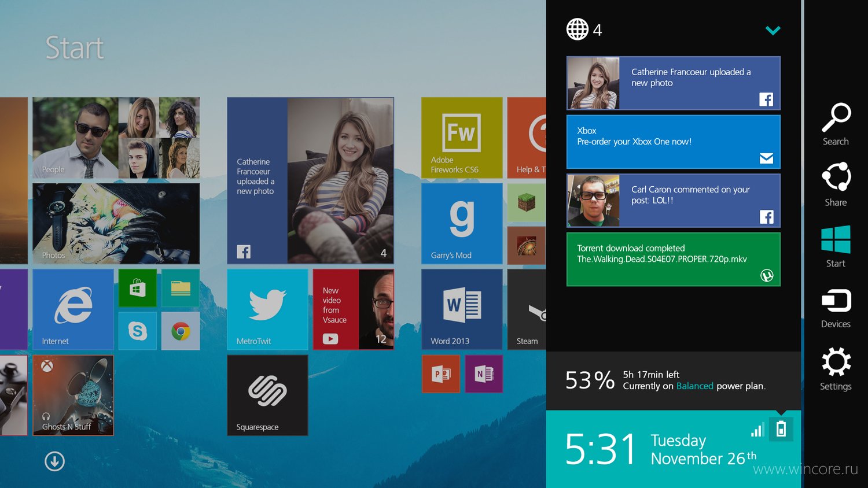Screen dimensions: 868x488
Task: Open Catherine Francoeur new photo notification
Action: [674, 83]
